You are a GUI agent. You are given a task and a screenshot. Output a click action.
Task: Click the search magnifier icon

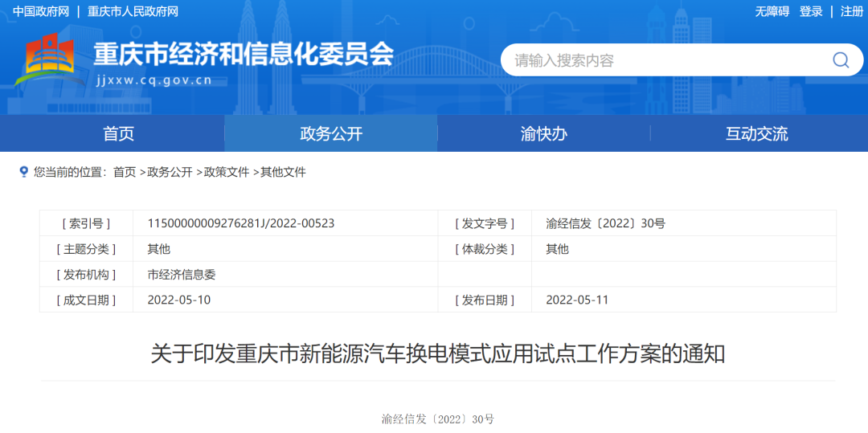[840, 60]
